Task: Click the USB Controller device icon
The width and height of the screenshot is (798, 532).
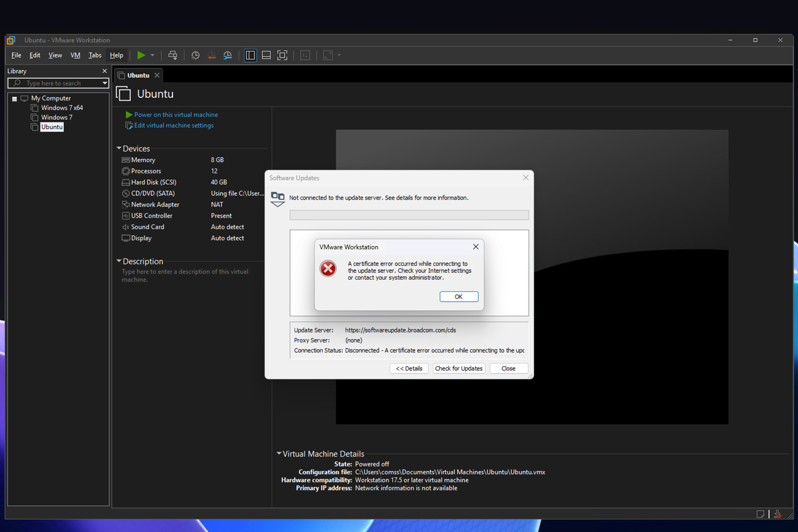Action: tap(126, 216)
